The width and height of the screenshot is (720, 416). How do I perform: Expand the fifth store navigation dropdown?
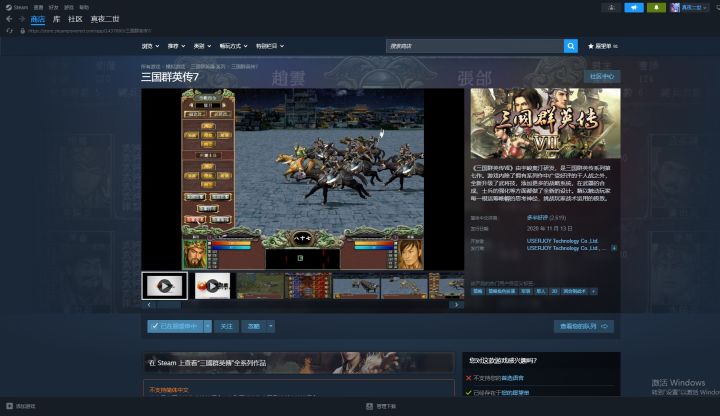point(270,46)
